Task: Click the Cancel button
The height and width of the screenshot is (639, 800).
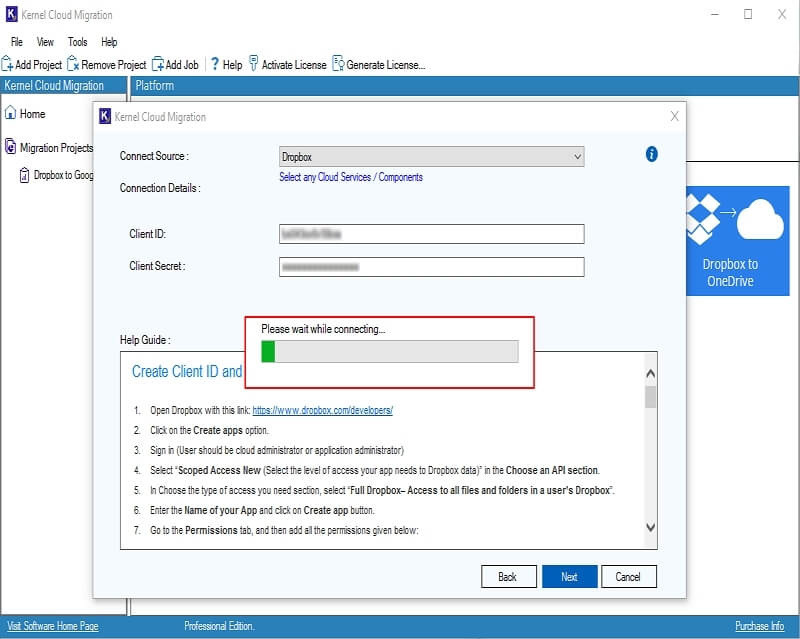Action: [x=629, y=576]
